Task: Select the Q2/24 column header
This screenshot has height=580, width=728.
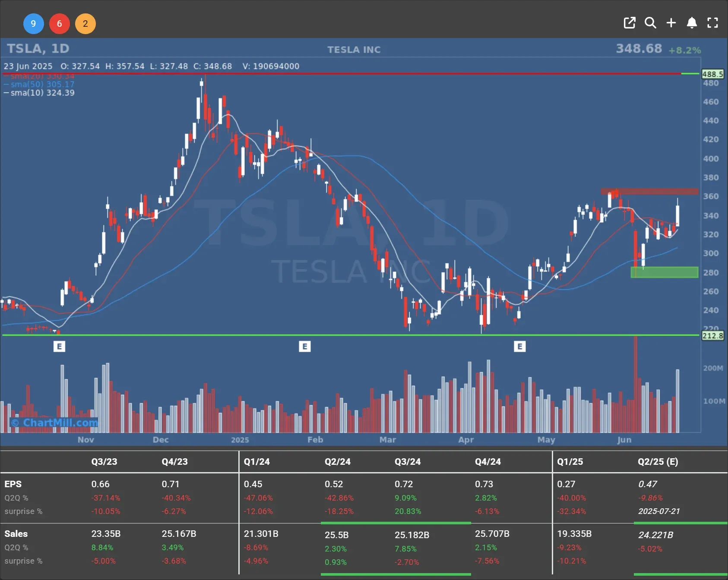Action: pyautogui.click(x=338, y=462)
